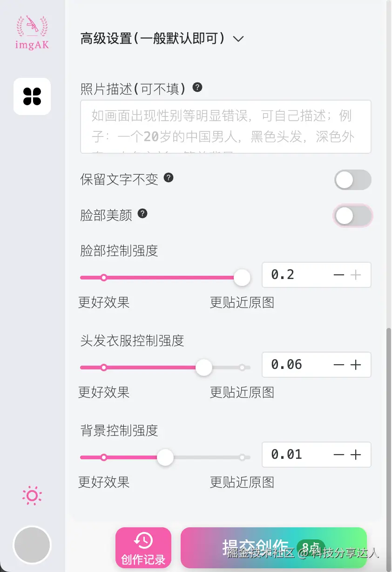
Task: Click the 创作记录 button
Action: click(143, 548)
